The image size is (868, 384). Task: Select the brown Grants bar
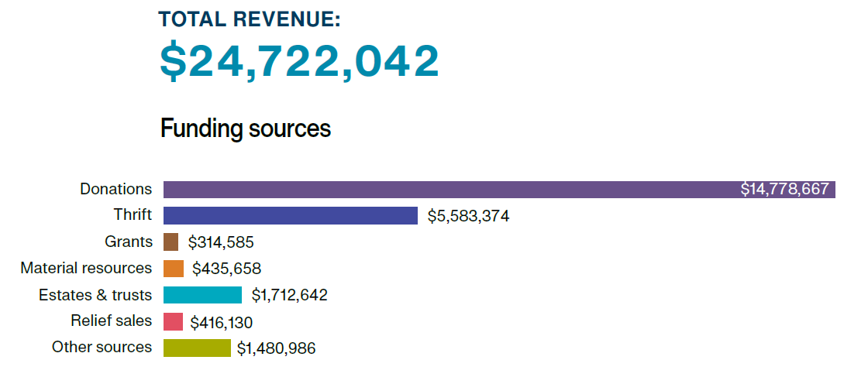tap(170, 242)
